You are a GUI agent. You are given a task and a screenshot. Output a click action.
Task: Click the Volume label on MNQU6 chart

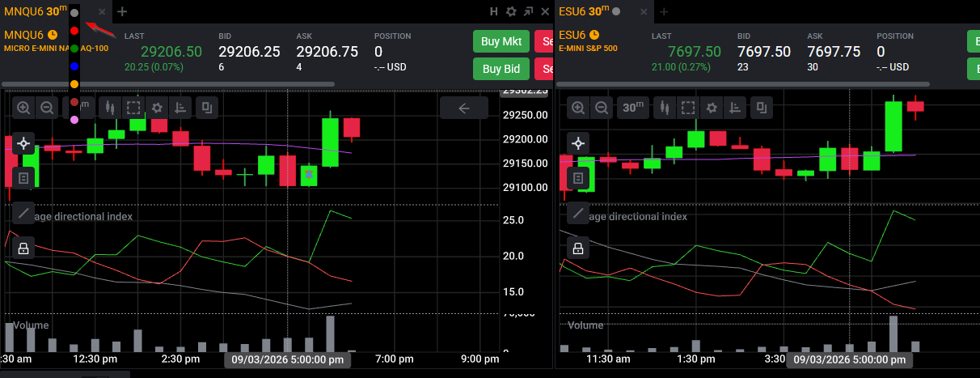[x=31, y=325]
